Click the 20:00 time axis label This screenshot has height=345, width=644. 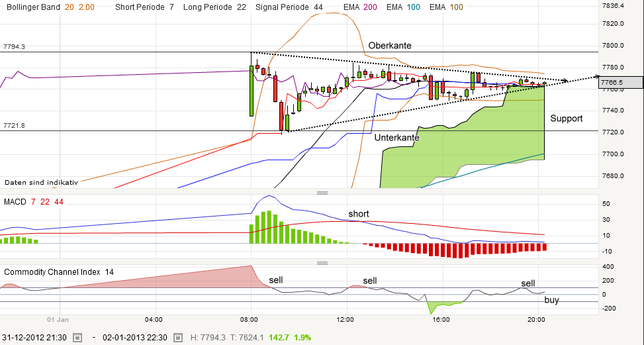pos(537,320)
